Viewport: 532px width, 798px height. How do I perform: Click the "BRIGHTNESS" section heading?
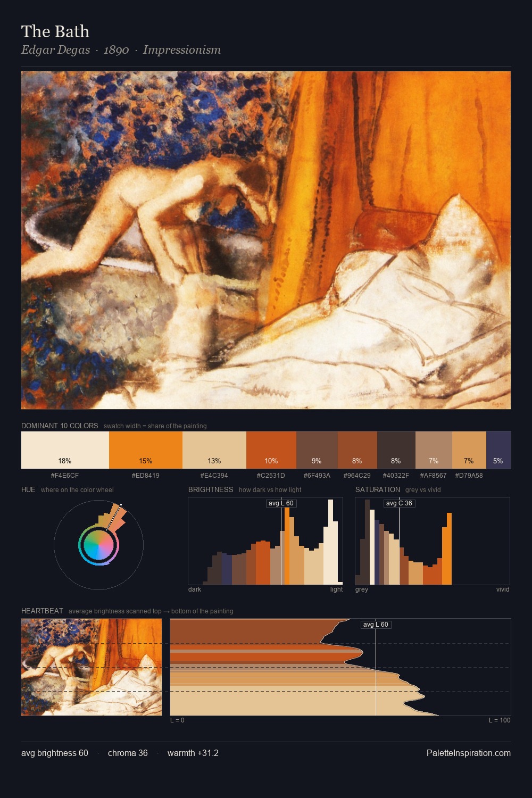coord(211,489)
